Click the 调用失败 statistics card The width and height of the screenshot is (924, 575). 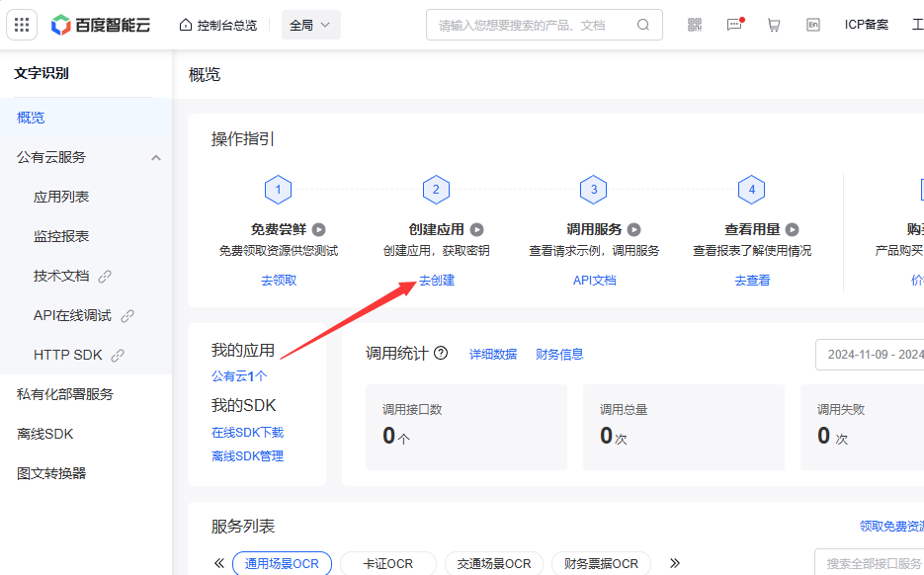tap(862, 427)
